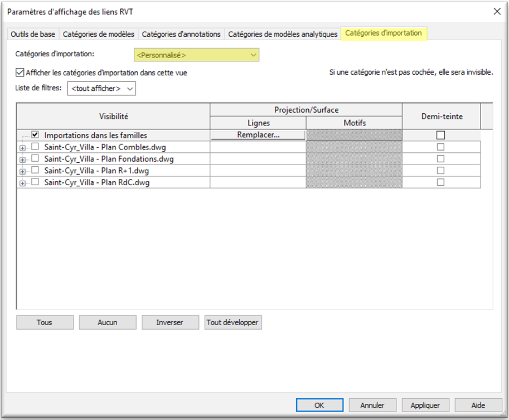Image resolution: width=509 pixels, height=420 pixels.
Task: Check the Plan Fondations.dwg visibility box
Action: (x=35, y=158)
